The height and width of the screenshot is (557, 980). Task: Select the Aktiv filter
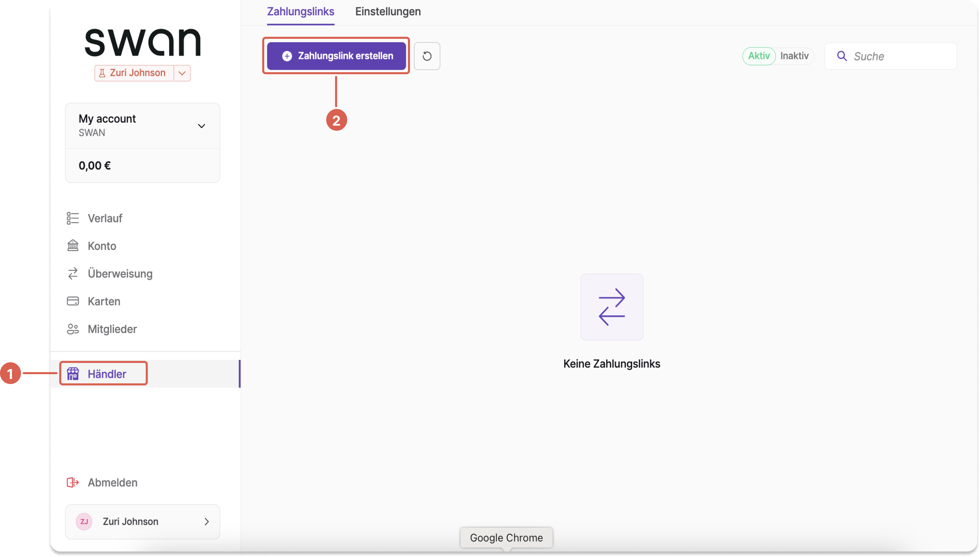coord(759,56)
